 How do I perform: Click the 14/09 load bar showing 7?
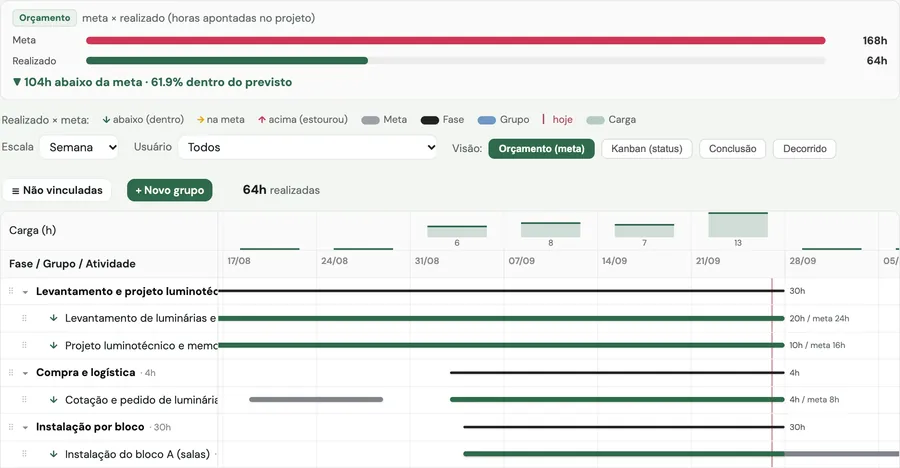pyautogui.click(x=644, y=231)
